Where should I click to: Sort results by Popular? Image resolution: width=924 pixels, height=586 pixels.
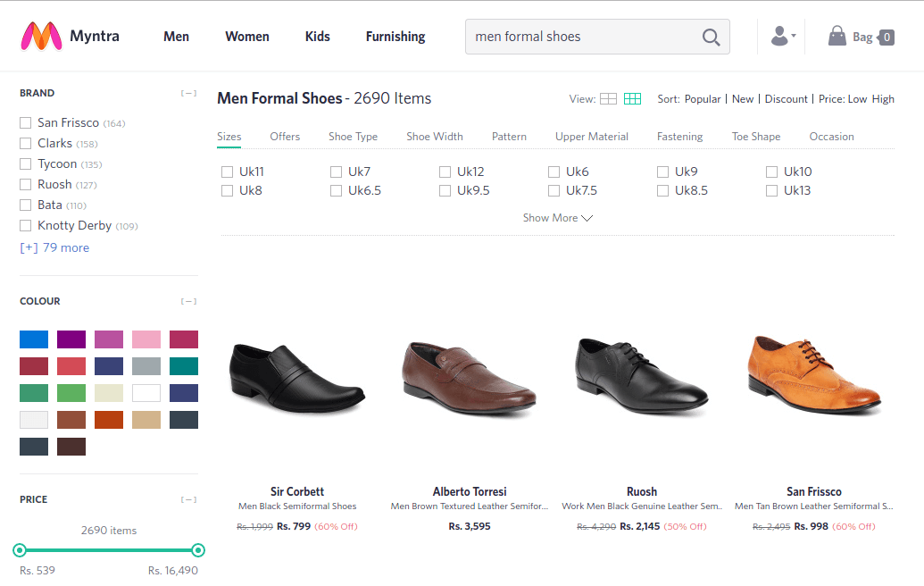click(703, 99)
